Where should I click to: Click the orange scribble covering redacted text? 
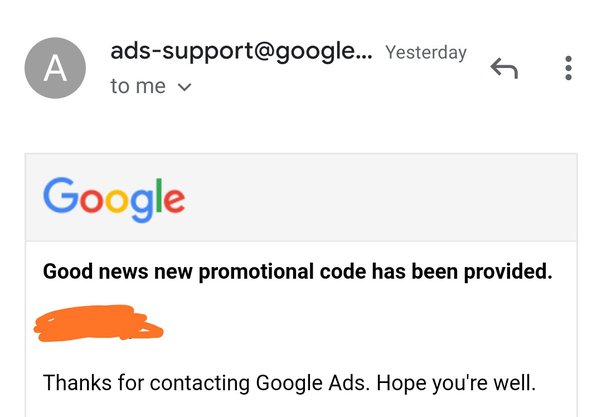[99, 323]
